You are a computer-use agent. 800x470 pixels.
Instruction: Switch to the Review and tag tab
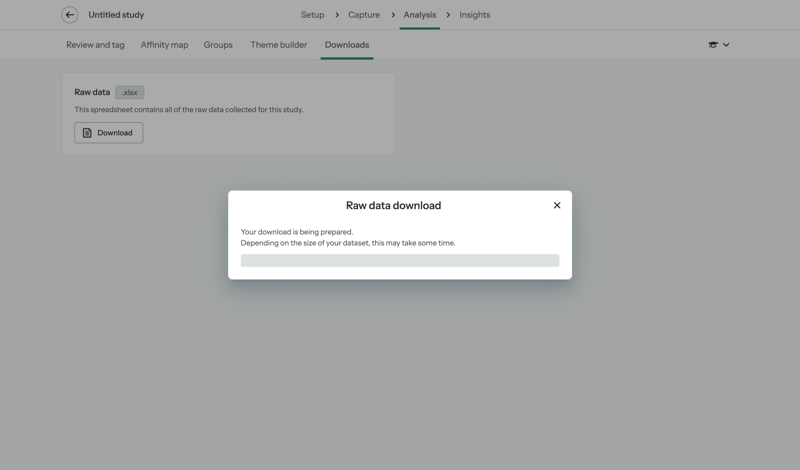coord(95,45)
